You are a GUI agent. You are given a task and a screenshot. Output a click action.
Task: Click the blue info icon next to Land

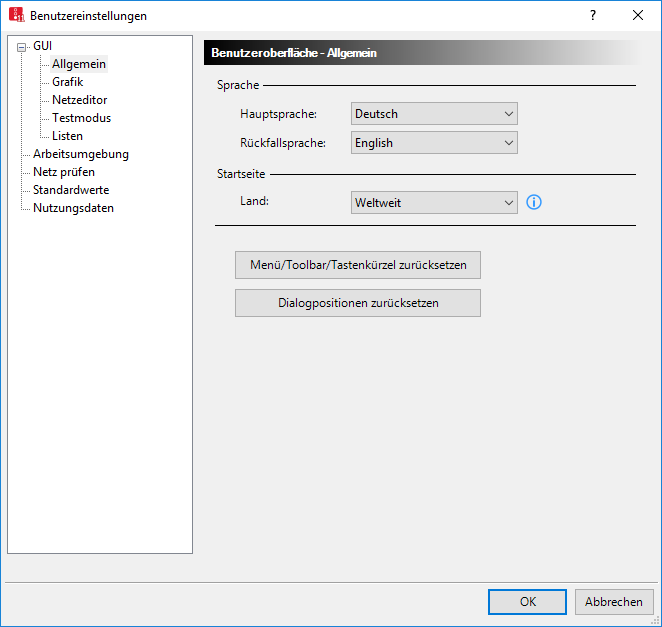coord(534,203)
